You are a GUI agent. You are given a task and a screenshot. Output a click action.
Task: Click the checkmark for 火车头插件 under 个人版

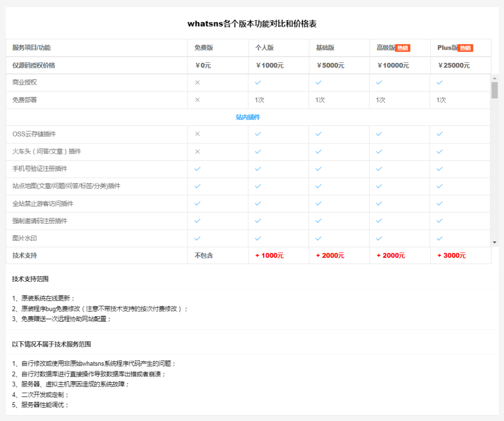258,151
